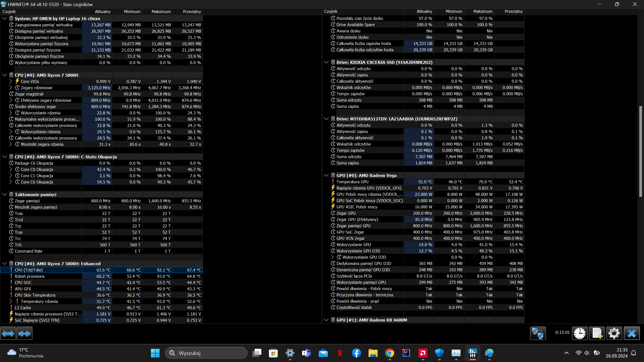The image size is (644, 362).
Task: Select the Rdzeń procesora temperature row
Action: 102,276
